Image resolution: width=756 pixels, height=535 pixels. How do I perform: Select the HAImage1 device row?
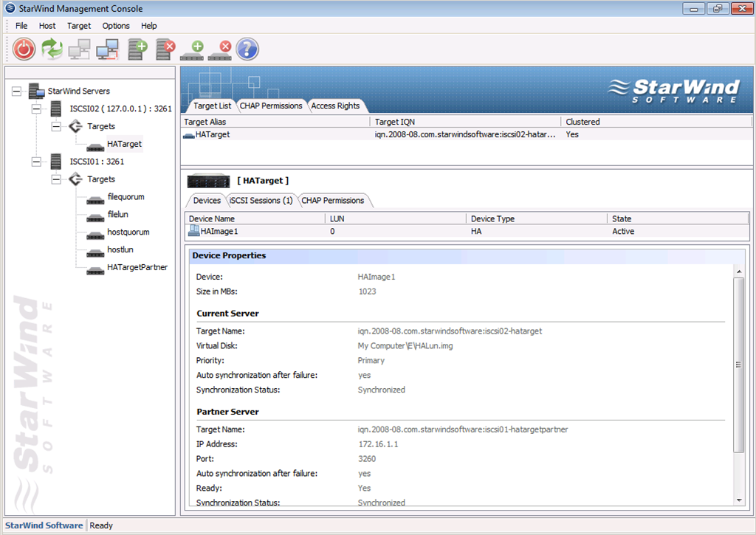(x=467, y=232)
